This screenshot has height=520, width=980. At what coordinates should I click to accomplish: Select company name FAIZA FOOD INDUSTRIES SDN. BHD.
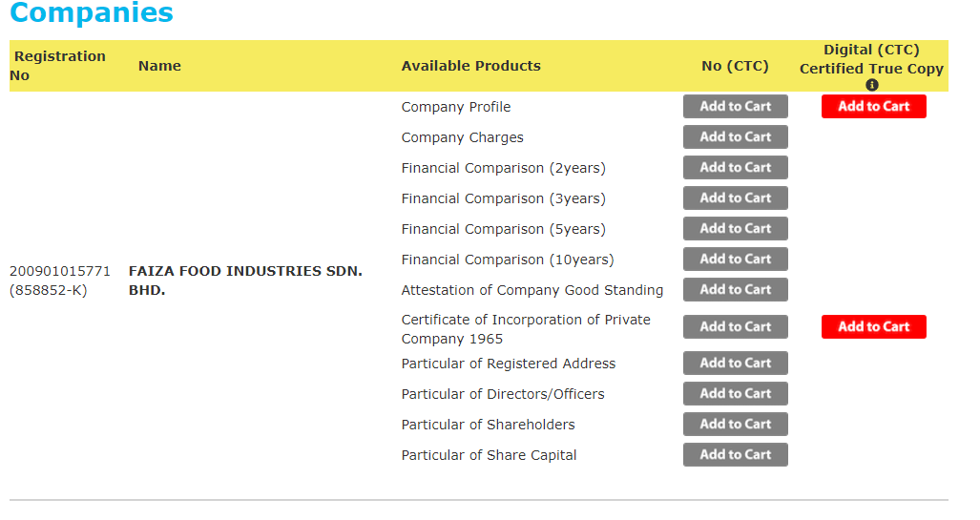click(245, 281)
